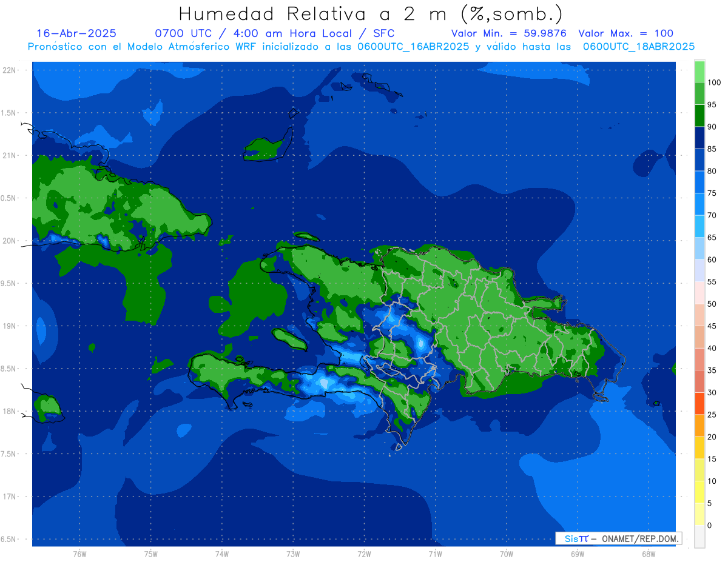This screenshot has width=728, height=562.
Task: Click the pale blue swatch between 60 and 65
Action: click(x=699, y=249)
